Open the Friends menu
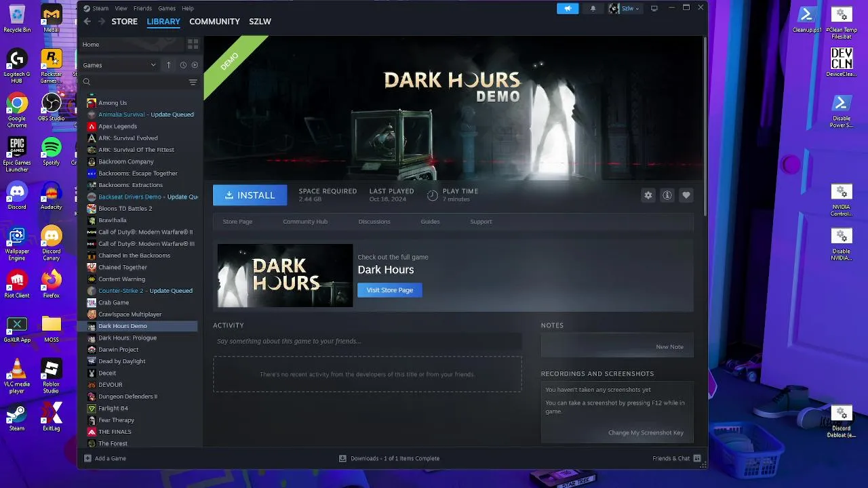868x488 pixels. pyautogui.click(x=142, y=8)
